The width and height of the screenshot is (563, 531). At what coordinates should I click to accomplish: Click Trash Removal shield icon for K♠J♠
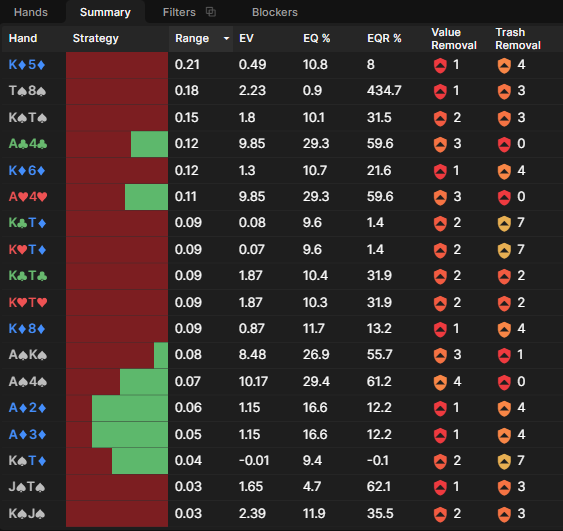(x=504, y=514)
